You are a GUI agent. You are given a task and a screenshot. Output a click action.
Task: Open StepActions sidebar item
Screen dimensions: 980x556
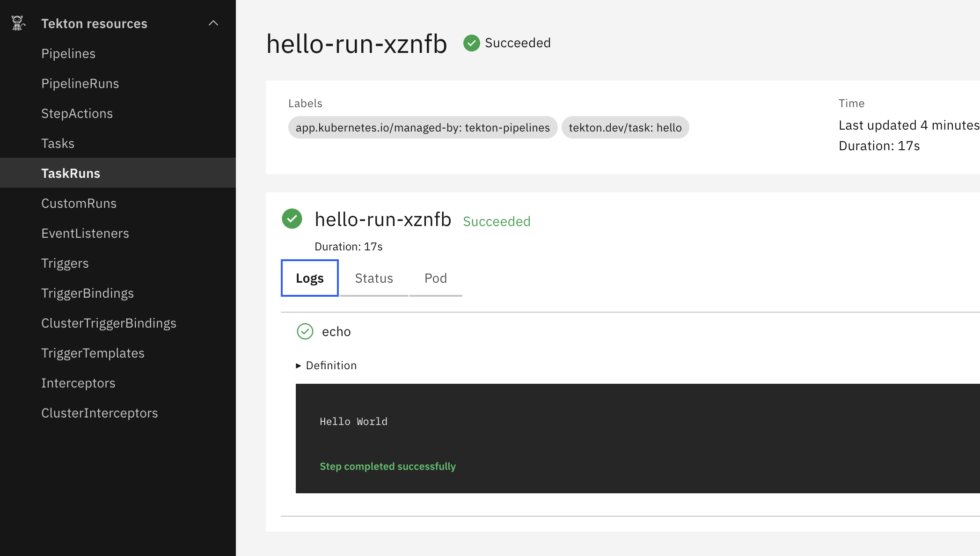[77, 113]
